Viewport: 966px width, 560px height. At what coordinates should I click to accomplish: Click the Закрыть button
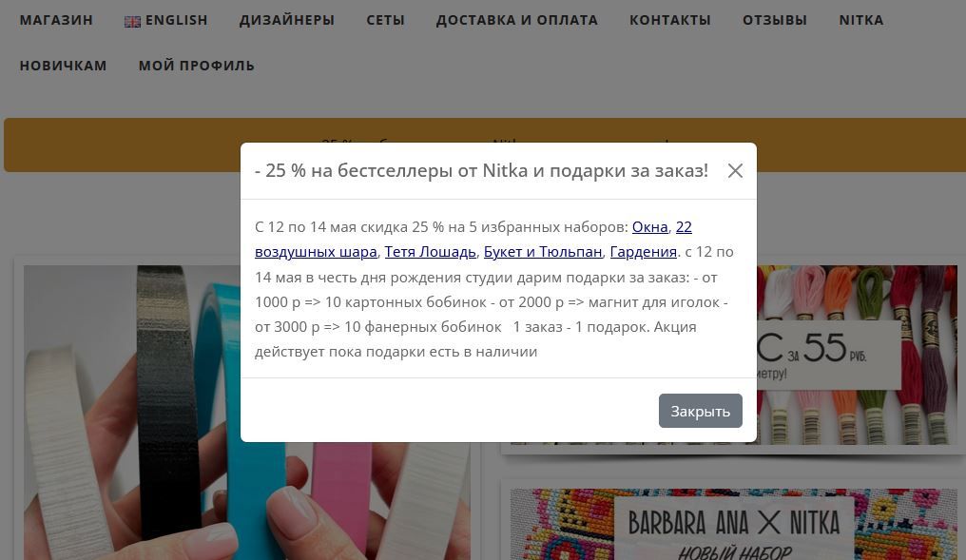(x=701, y=411)
